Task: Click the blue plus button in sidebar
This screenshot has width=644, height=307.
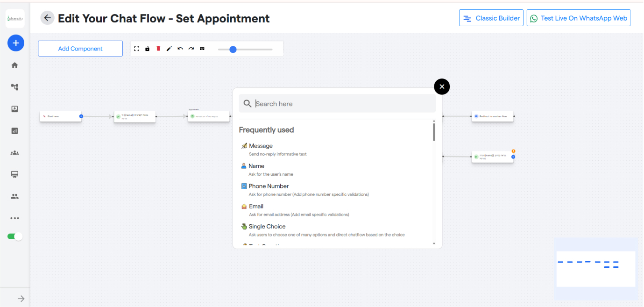Action: tap(15, 43)
